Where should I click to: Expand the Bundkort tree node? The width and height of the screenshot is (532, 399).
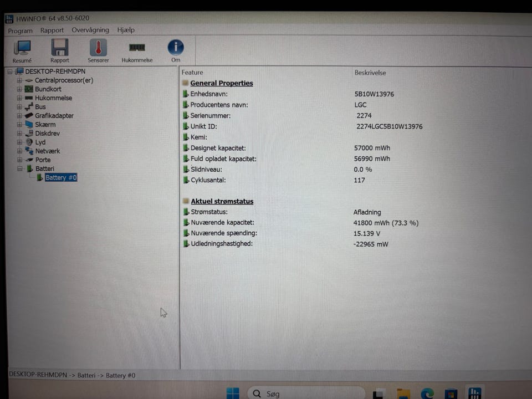19,89
